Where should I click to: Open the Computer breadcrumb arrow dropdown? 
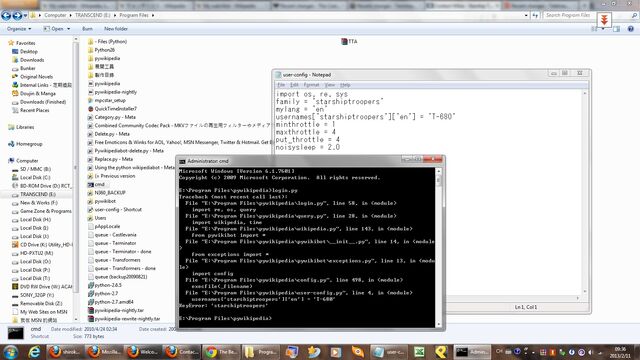point(71,15)
